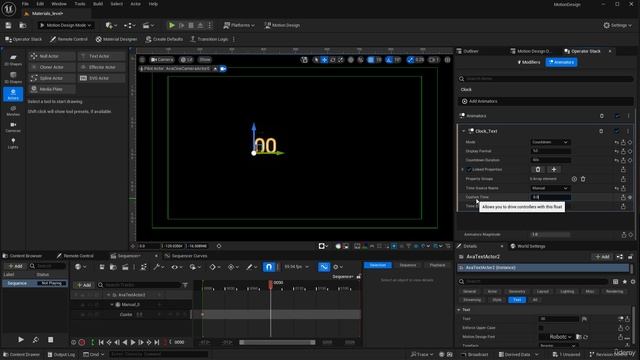Viewport: 640px width, 360px height.
Task: Collapse the Manual_0 track in Sequencer
Action: [112, 304]
